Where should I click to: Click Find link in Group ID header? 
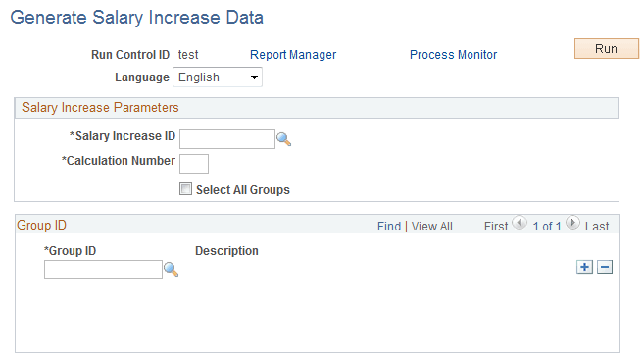[x=389, y=226]
